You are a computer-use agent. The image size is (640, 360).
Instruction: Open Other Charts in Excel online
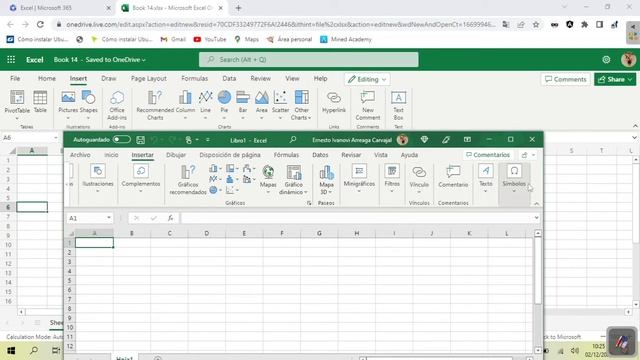click(x=301, y=105)
